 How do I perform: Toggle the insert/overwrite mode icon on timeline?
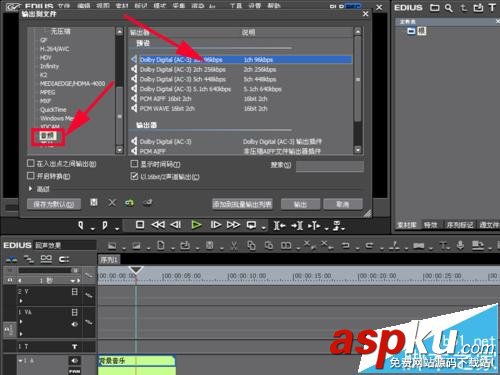click(x=12, y=259)
